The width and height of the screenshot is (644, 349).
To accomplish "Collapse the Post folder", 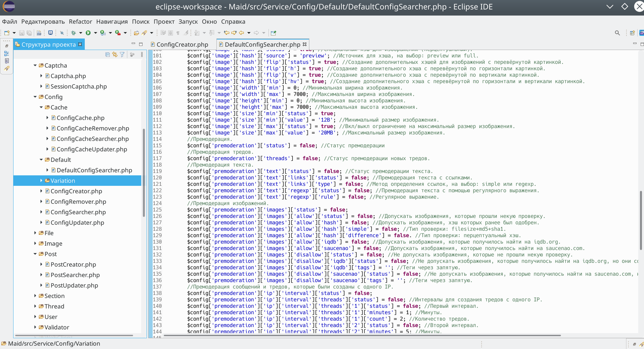I will click(x=35, y=254).
